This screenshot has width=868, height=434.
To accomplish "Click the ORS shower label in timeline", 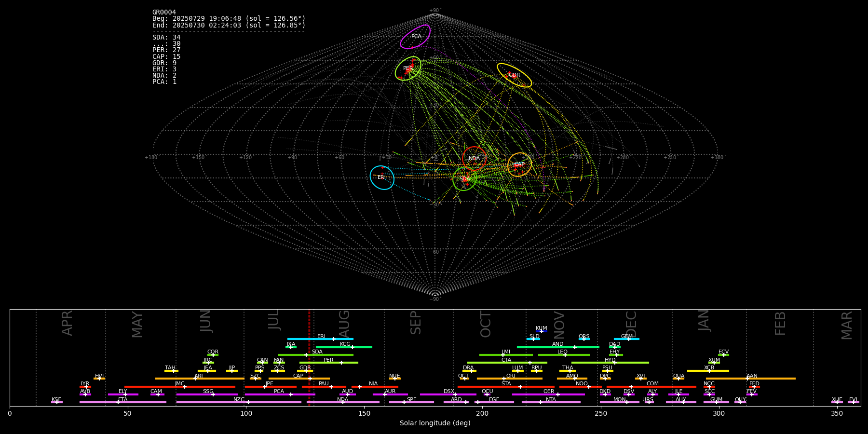I will coord(584,337).
